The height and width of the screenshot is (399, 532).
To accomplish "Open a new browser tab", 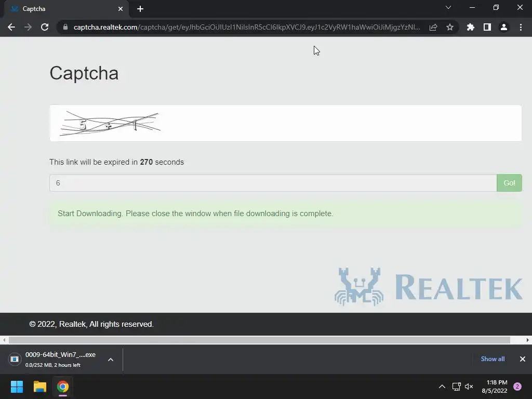I will click(140, 9).
